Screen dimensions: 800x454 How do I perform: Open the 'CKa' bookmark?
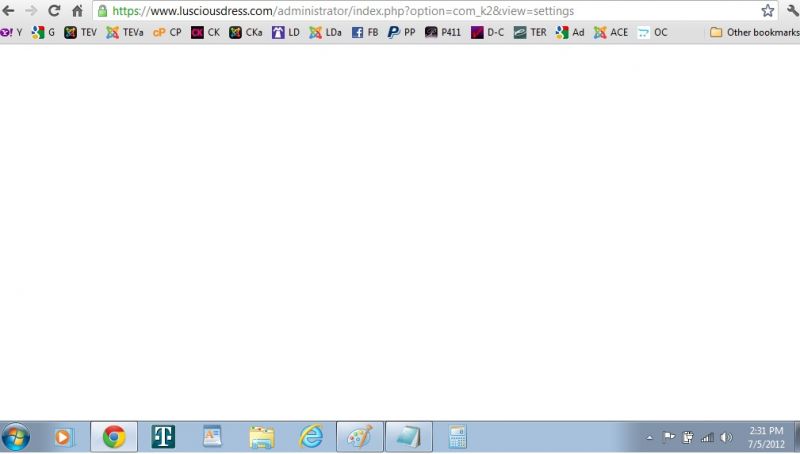[245, 32]
